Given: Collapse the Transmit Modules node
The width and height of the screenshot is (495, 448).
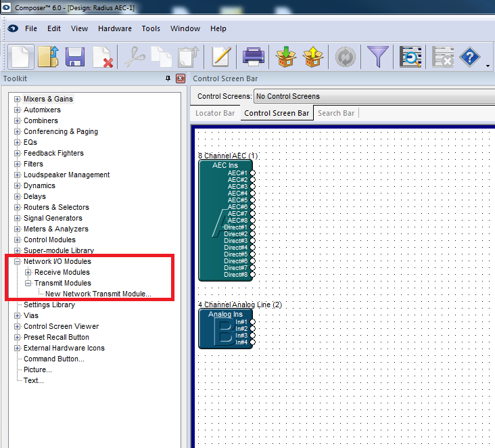Looking at the screenshot, I should (x=28, y=283).
